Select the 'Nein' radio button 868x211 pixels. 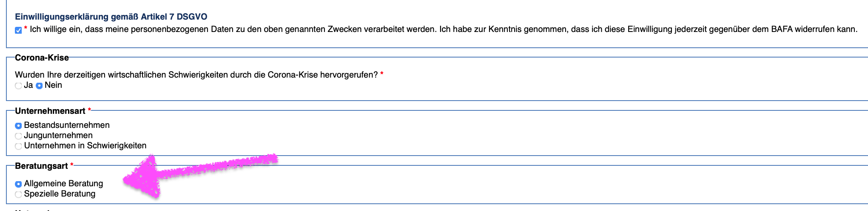click(x=39, y=86)
